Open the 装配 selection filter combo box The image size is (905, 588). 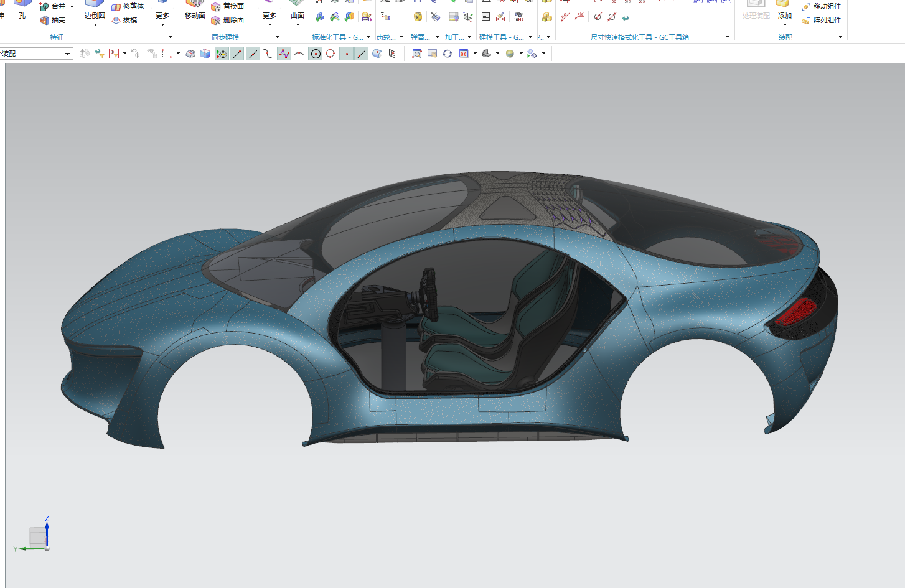(x=36, y=54)
